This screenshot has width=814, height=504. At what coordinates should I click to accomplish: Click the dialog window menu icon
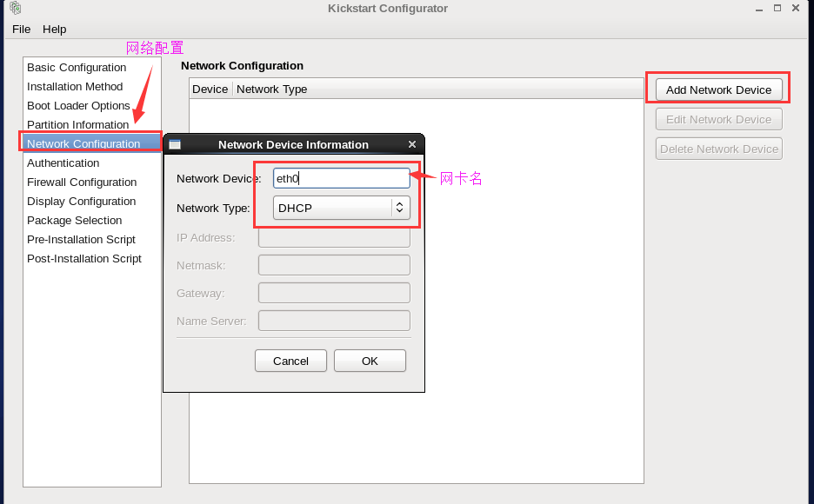pyautogui.click(x=175, y=144)
